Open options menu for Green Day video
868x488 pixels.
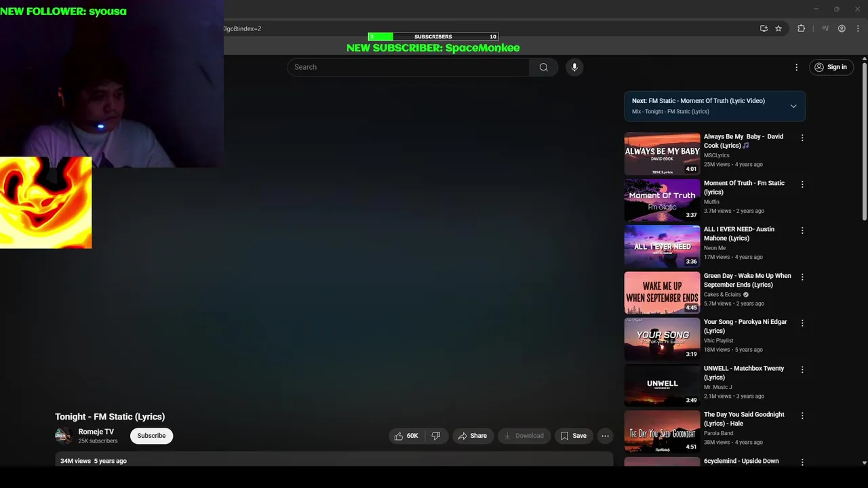[x=802, y=277]
